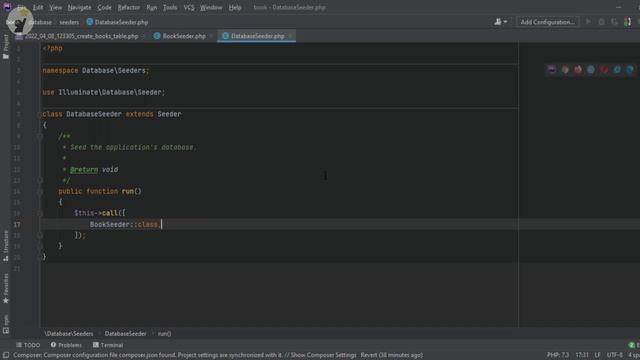Viewport: 640px width, 360px height.
Task: Open in PhpStorm built-in preview browser icon
Action: click(x=552, y=70)
